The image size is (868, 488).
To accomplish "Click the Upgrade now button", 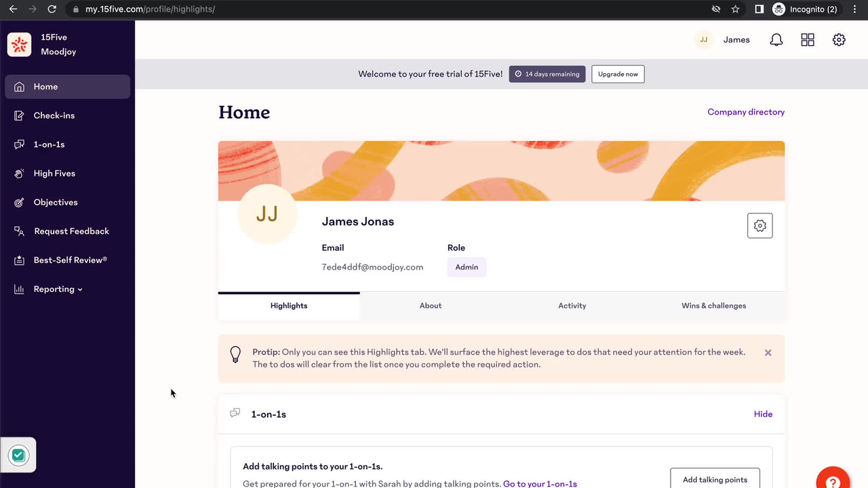I will [618, 74].
